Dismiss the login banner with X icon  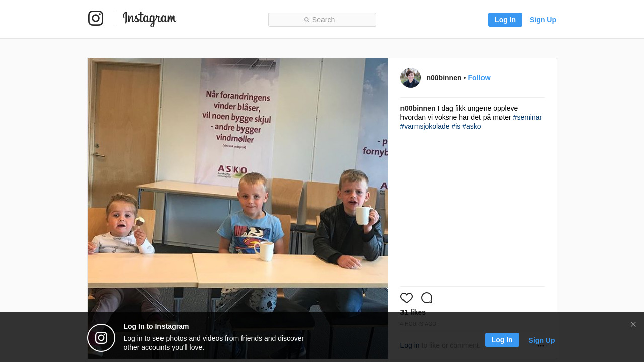click(633, 324)
